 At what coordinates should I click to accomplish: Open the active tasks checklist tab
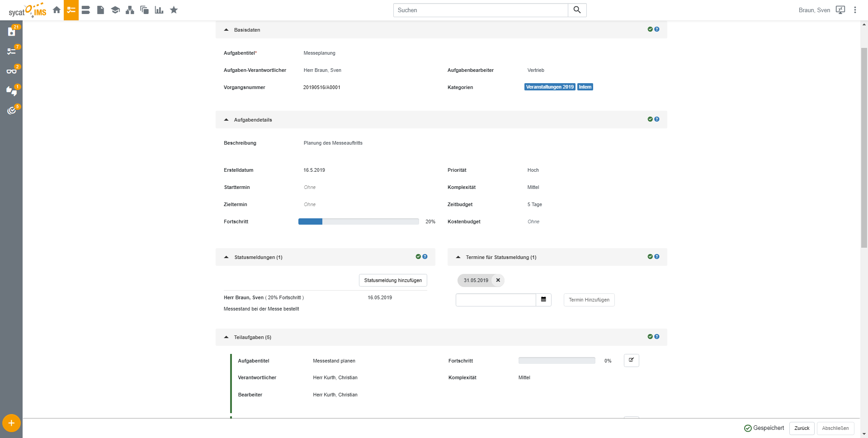click(x=71, y=10)
